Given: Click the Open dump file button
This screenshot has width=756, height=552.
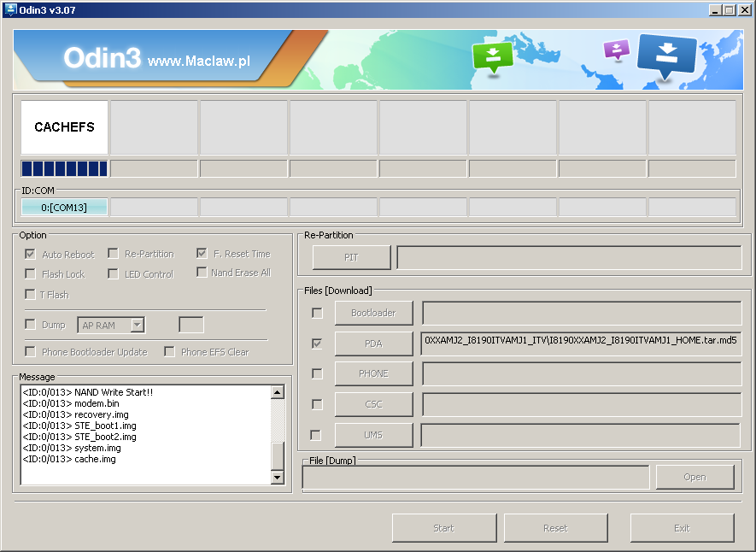Looking at the screenshot, I should [x=694, y=477].
